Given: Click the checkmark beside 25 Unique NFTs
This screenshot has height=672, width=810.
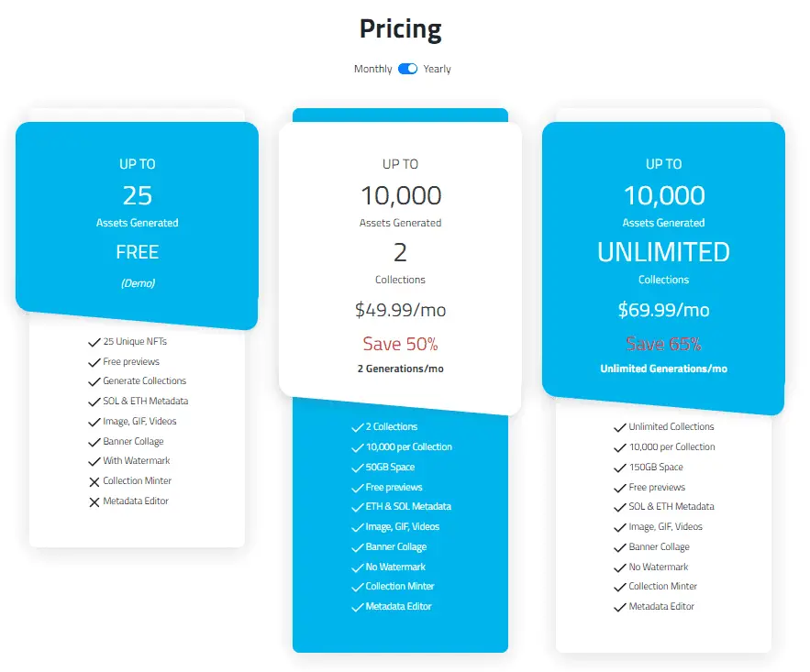Looking at the screenshot, I should [x=94, y=342].
